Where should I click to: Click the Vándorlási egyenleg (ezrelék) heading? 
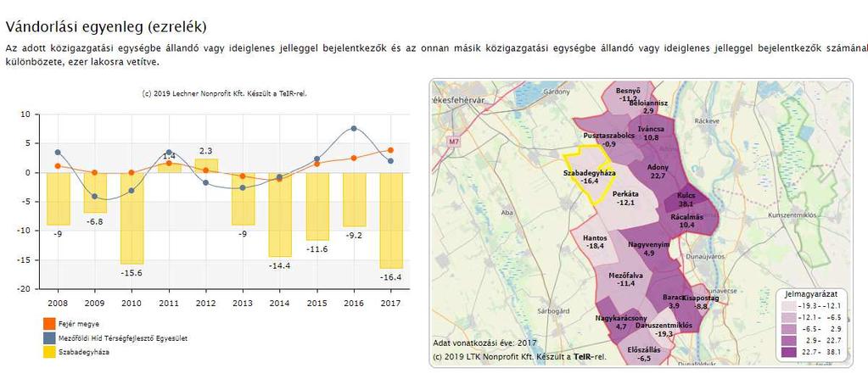point(106,26)
